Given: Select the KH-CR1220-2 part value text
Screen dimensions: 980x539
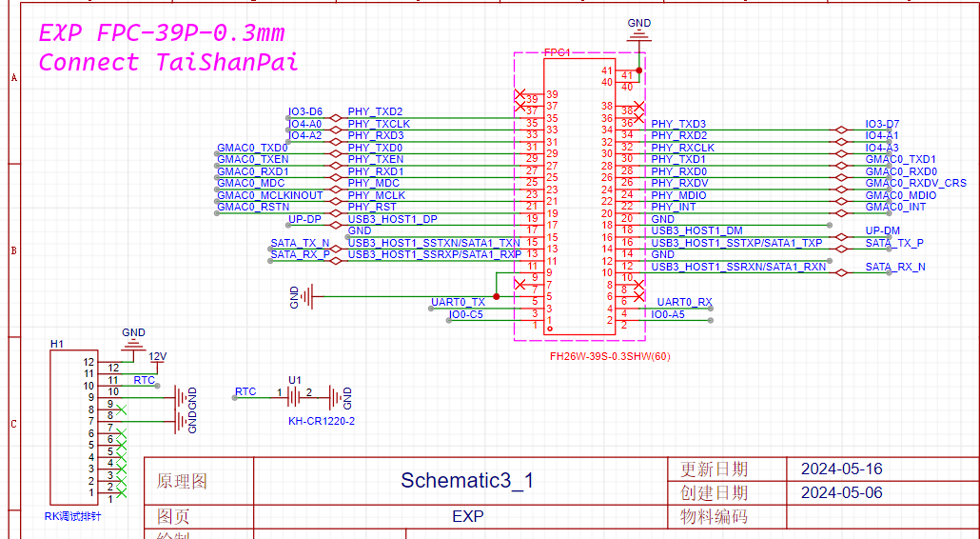Looking at the screenshot, I should click(322, 422).
